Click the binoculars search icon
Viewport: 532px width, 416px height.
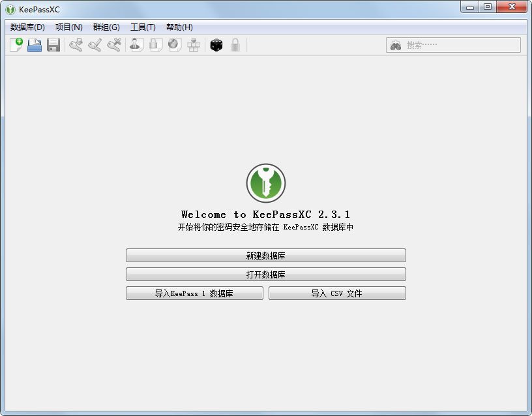[x=396, y=45]
